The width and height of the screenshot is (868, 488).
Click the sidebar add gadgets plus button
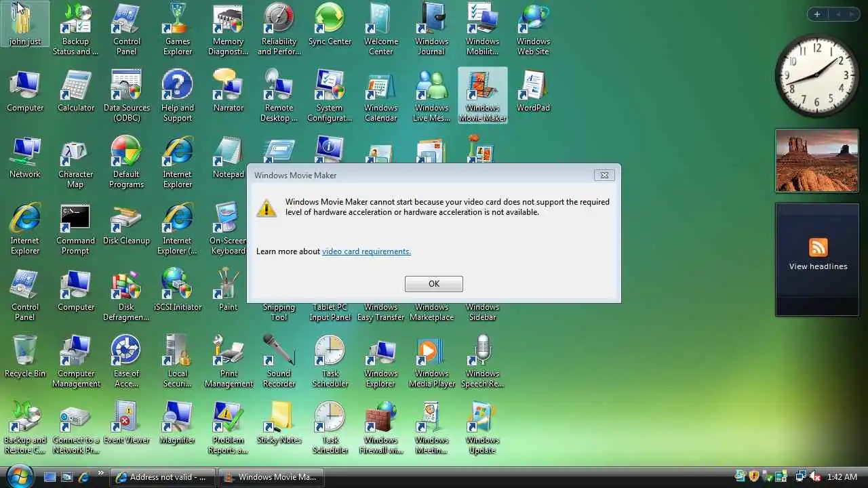(817, 14)
